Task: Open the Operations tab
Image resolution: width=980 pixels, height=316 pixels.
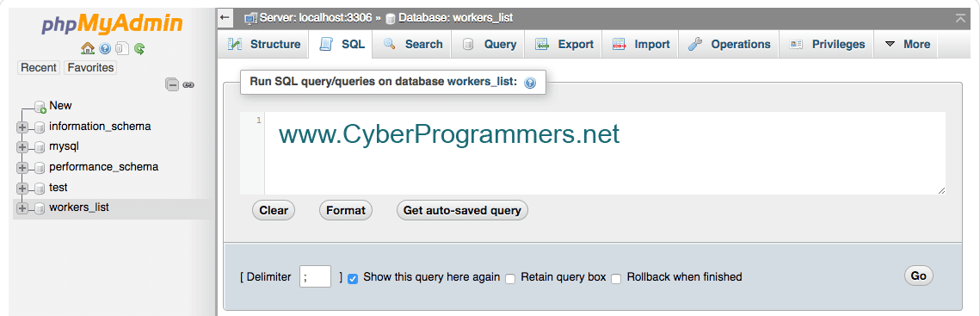Action: tap(729, 45)
